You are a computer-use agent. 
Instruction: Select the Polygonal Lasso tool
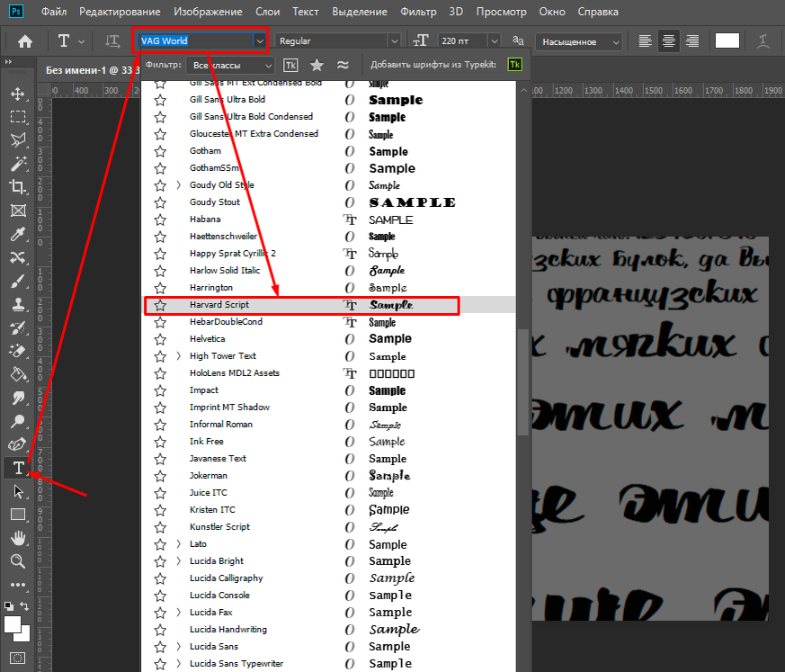coord(18,140)
